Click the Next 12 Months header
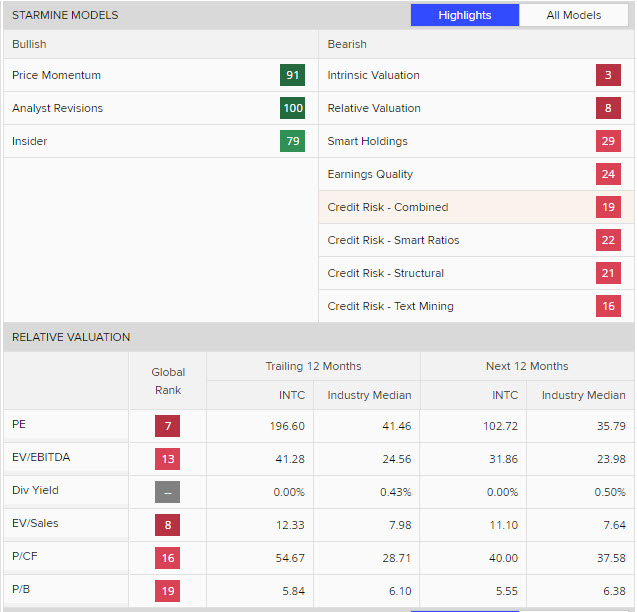The height and width of the screenshot is (612, 637). [527, 366]
